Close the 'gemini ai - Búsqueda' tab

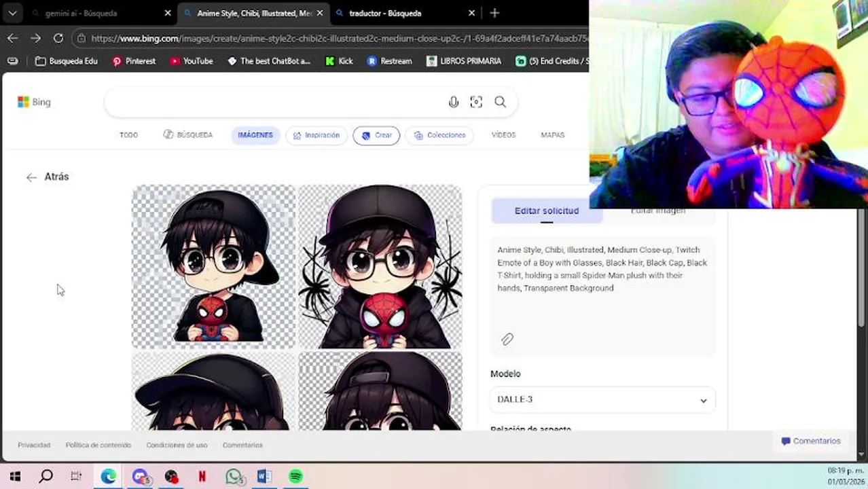[x=168, y=13]
